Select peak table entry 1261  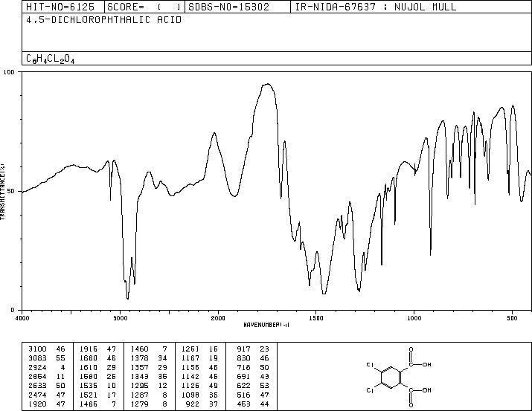(x=200, y=349)
